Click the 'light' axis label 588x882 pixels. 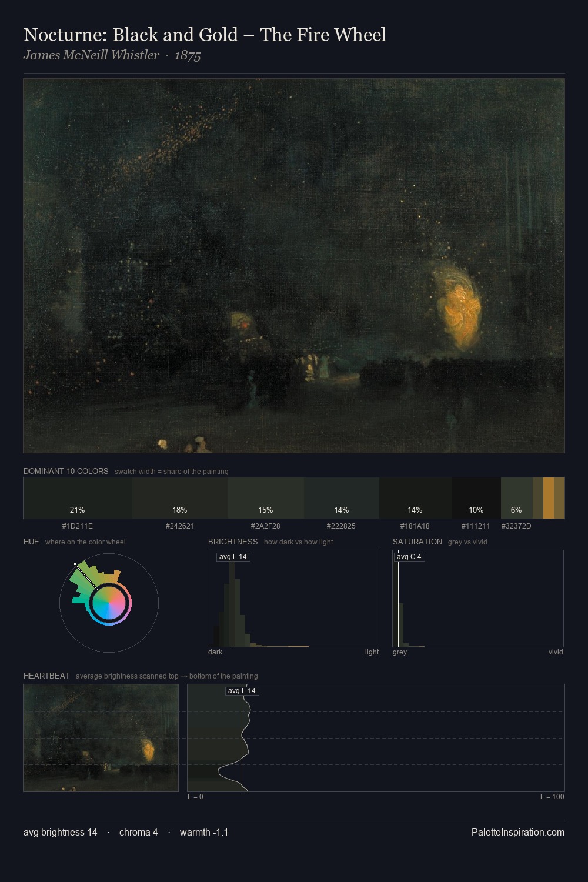tap(372, 652)
